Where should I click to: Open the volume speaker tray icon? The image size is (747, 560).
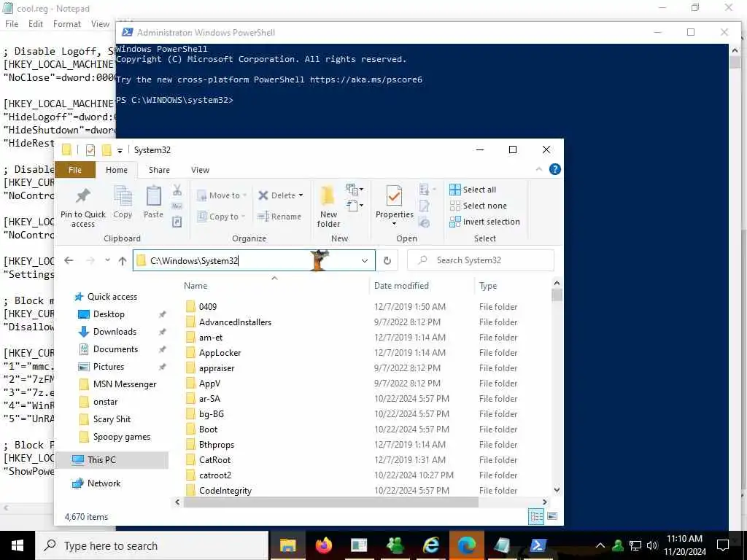pyautogui.click(x=651, y=545)
